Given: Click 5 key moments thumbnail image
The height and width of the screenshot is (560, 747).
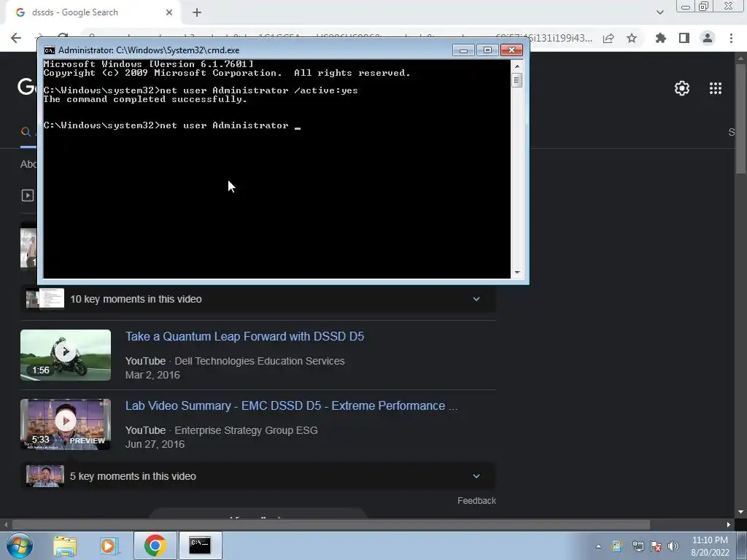Looking at the screenshot, I should pos(45,475).
